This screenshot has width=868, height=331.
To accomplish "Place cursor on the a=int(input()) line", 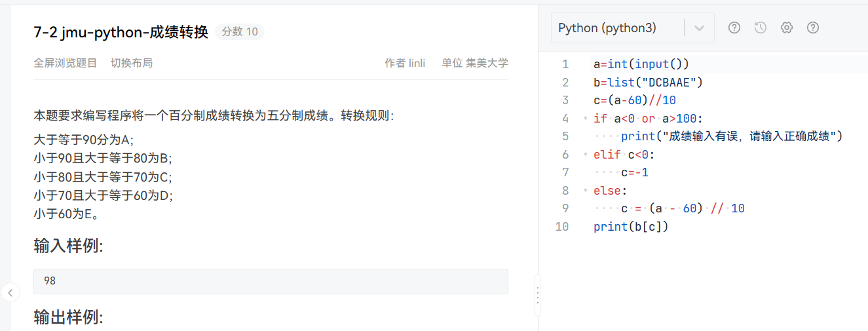I will pos(641,64).
